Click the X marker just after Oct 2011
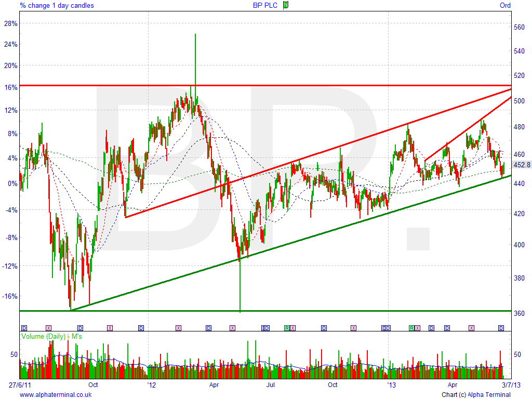Viewport: 532px width, 399px height. pyautogui.click(x=110, y=328)
